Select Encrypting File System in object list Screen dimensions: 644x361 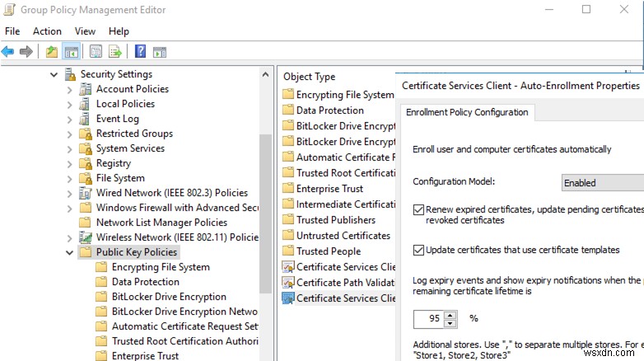[x=345, y=95]
